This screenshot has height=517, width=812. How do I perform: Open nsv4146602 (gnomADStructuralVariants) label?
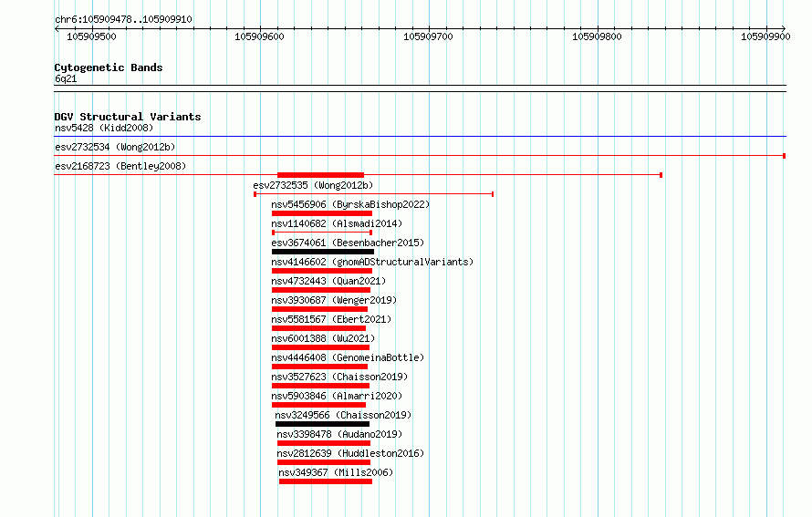point(372,262)
